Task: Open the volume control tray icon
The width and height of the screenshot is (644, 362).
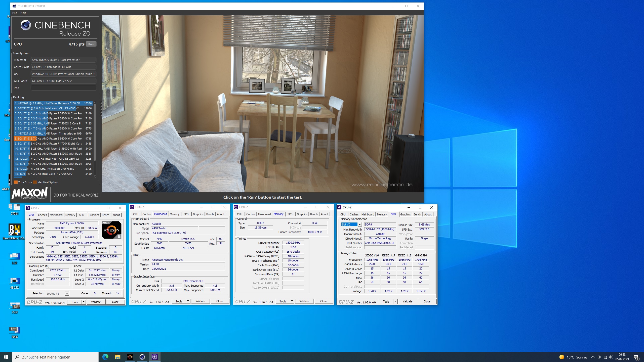Action: point(611,357)
